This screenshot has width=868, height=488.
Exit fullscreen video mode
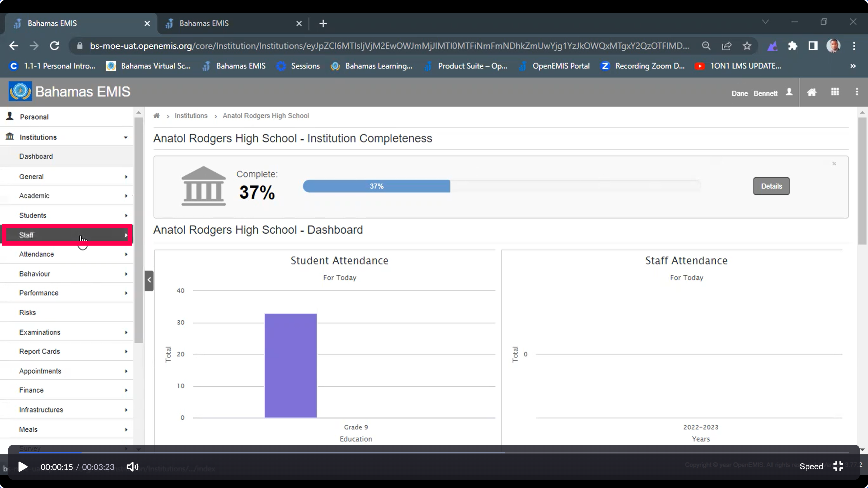point(838,466)
